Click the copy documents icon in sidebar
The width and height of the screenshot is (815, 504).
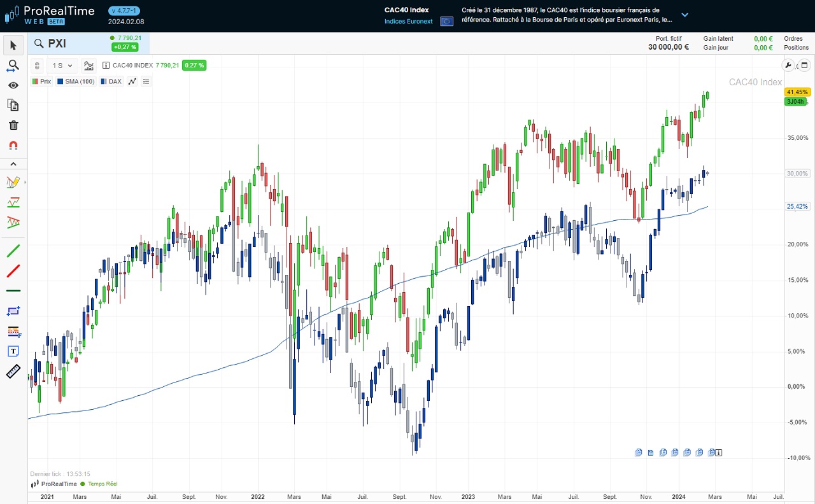(13, 105)
